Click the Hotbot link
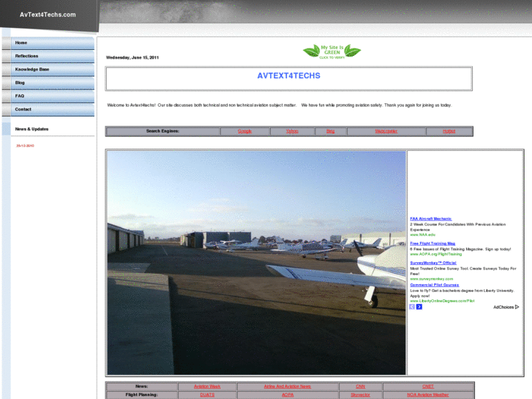Image resolution: width=532 pixels, height=399 pixels. (449, 131)
